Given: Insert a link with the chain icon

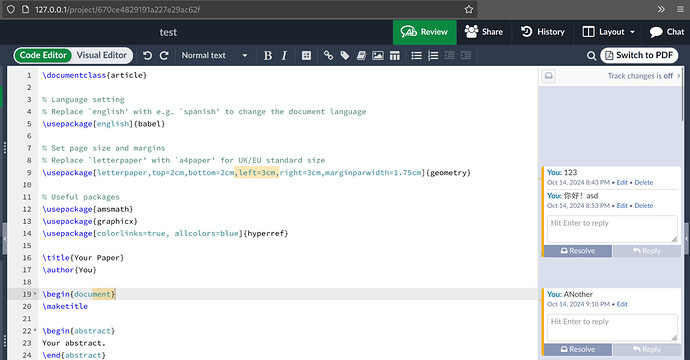Looking at the screenshot, I should [x=328, y=55].
